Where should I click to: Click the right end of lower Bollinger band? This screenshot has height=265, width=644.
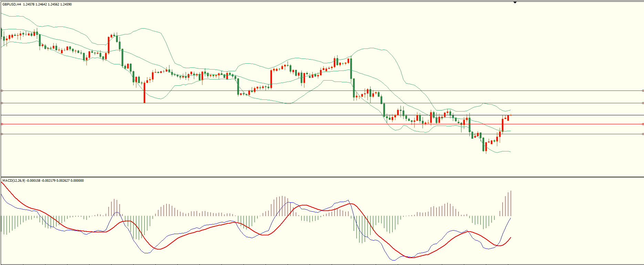(x=510, y=152)
